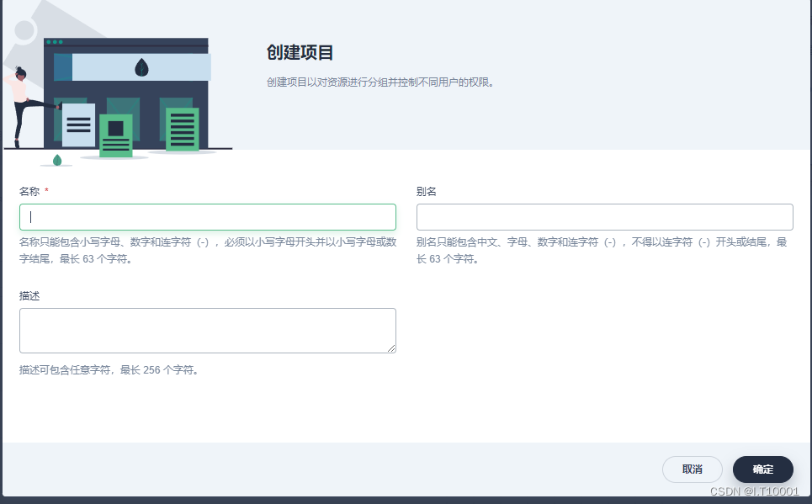Select the 别名 field label
The height and width of the screenshot is (504, 812).
click(426, 191)
